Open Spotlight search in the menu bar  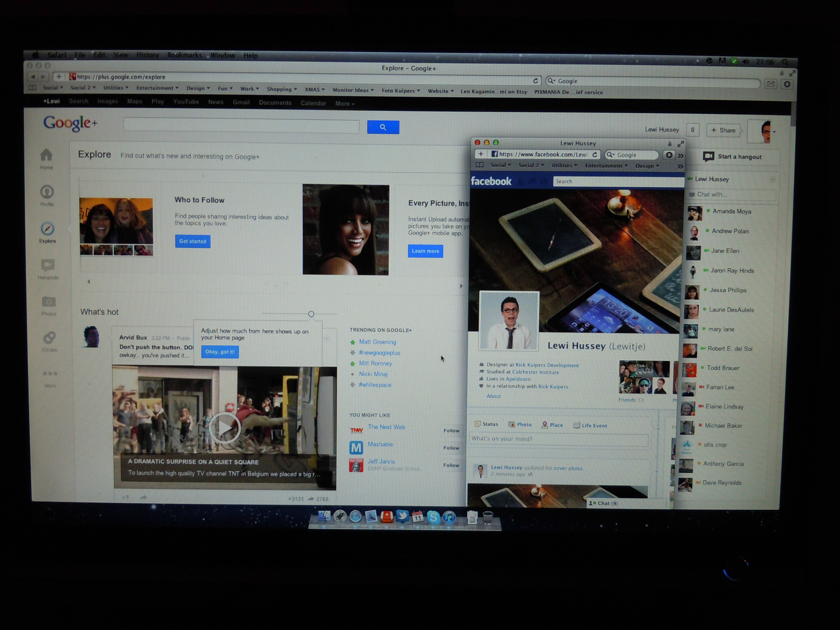click(785, 62)
